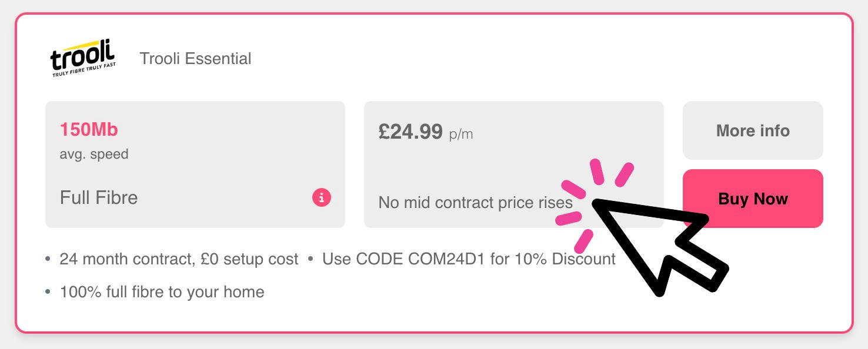Select the Trooli Essential plan title
868x349 pixels.
195,59
